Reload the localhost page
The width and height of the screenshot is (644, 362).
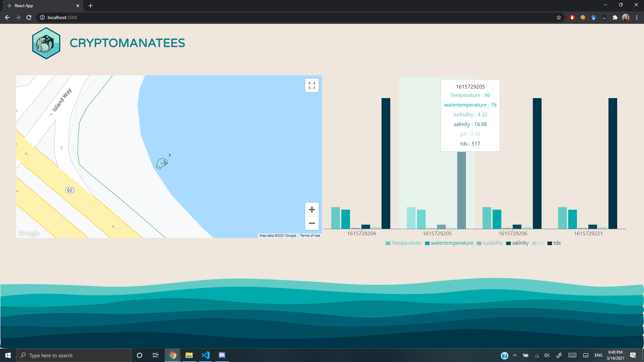(29, 17)
